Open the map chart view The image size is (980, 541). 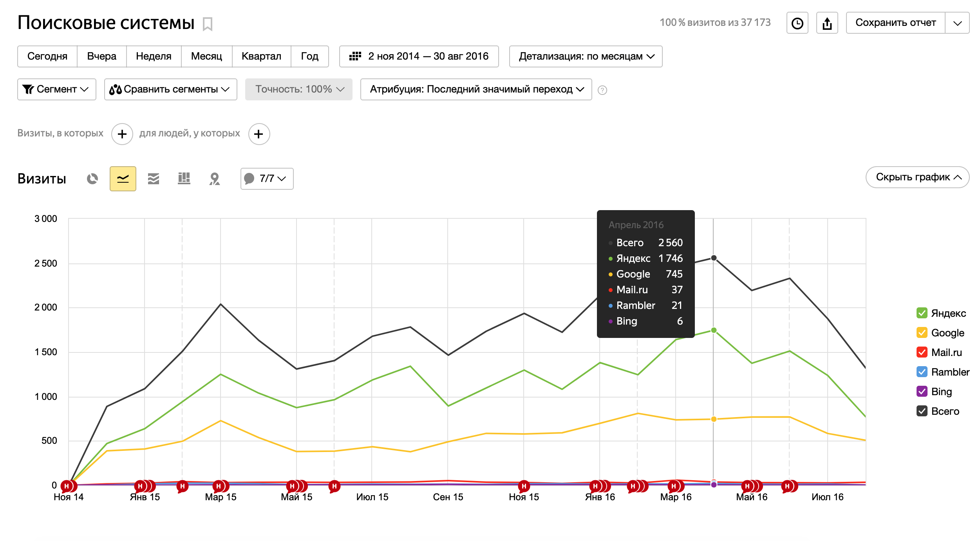point(214,179)
